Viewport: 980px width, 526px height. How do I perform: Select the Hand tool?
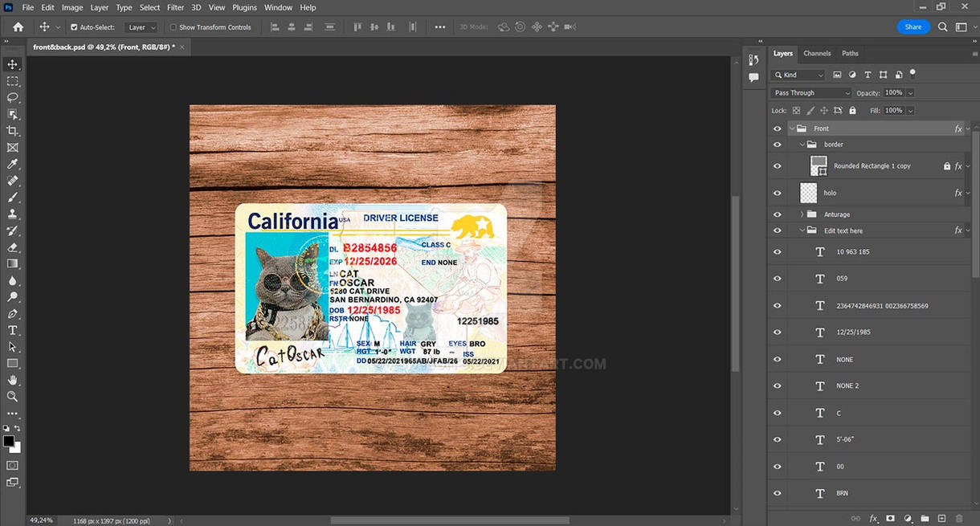(x=13, y=380)
